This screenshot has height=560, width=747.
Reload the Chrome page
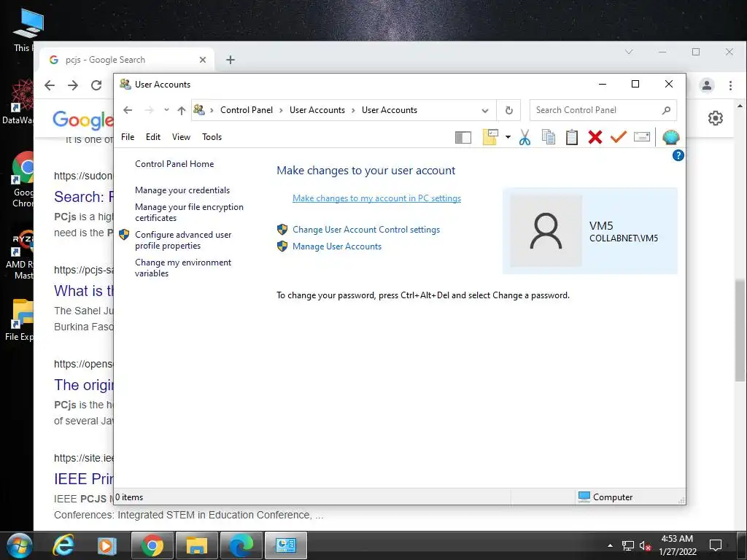click(96, 85)
